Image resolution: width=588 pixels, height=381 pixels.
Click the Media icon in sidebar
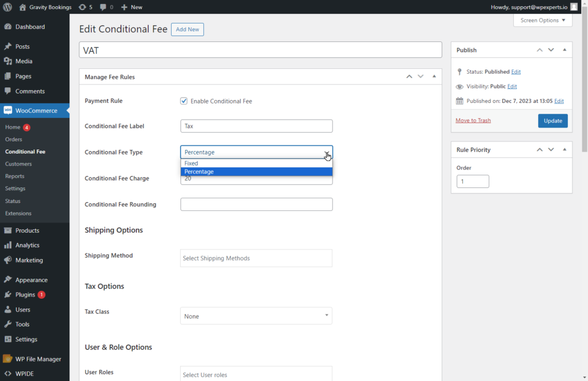[x=8, y=61]
